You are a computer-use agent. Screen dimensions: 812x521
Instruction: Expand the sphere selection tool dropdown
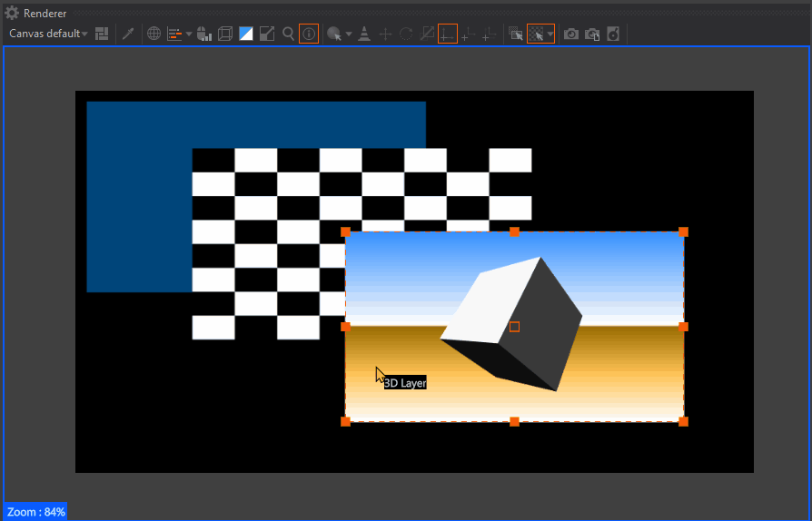[349, 34]
